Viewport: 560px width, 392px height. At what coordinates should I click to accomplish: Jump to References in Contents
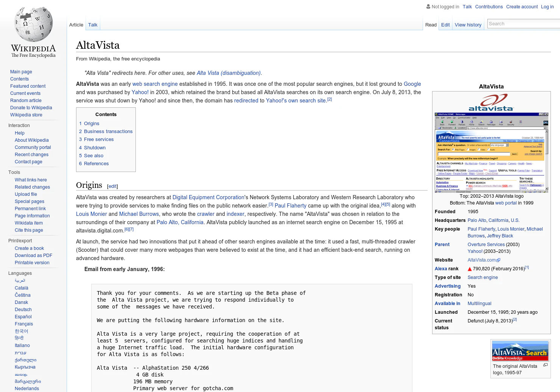point(96,164)
